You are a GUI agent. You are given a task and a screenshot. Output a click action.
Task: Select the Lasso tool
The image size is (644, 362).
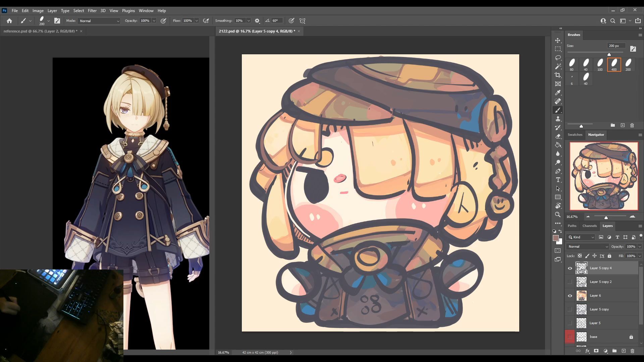pyautogui.click(x=558, y=58)
